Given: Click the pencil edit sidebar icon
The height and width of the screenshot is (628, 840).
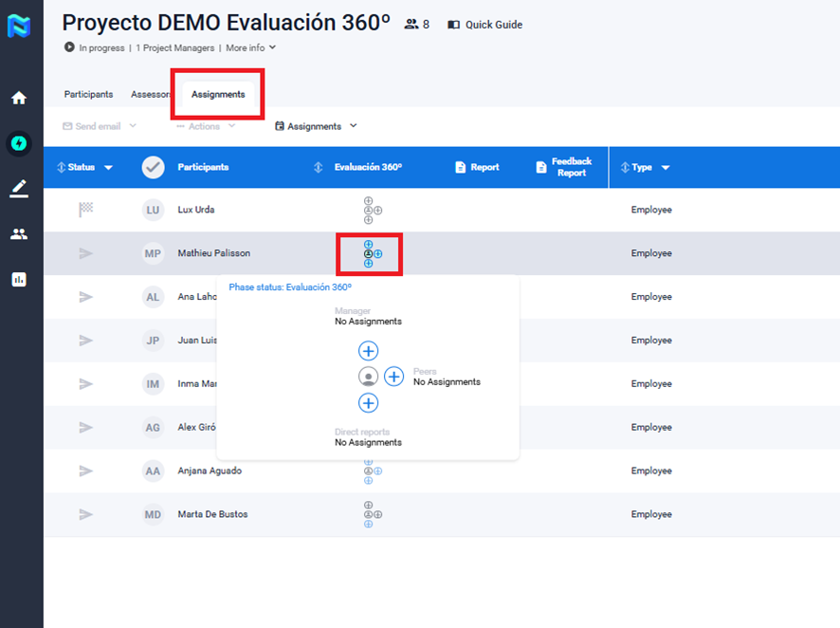Looking at the screenshot, I should coord(19,189).
